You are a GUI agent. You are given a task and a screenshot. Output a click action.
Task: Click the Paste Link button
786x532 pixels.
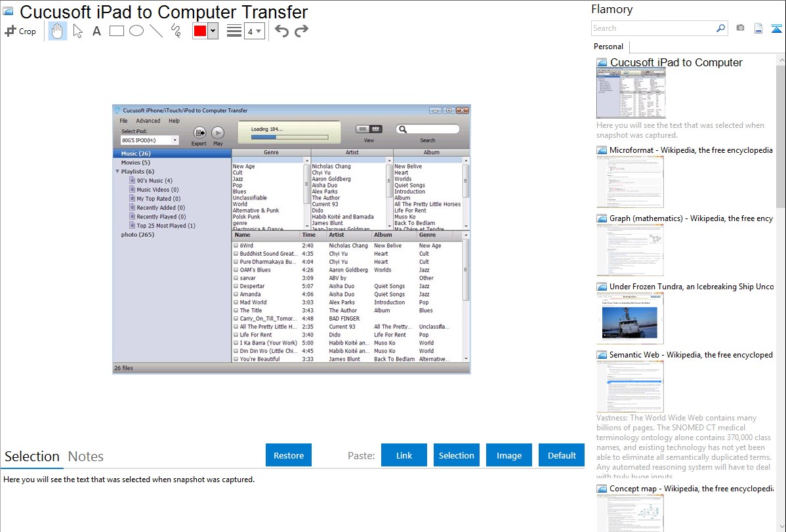coord(404,455)
